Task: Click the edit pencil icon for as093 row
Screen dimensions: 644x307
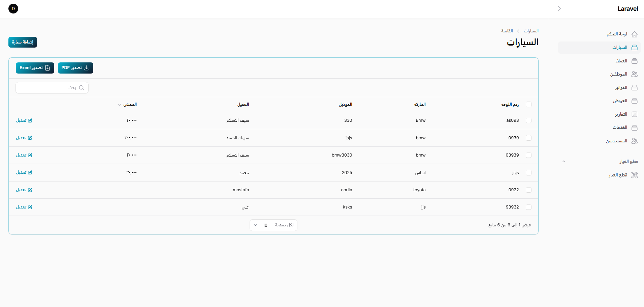Action: click(x=30, y=120)
